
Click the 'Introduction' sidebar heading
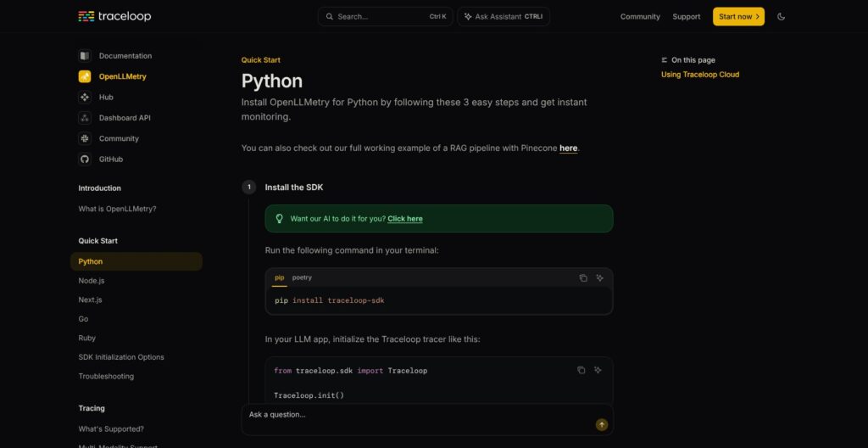100,188
